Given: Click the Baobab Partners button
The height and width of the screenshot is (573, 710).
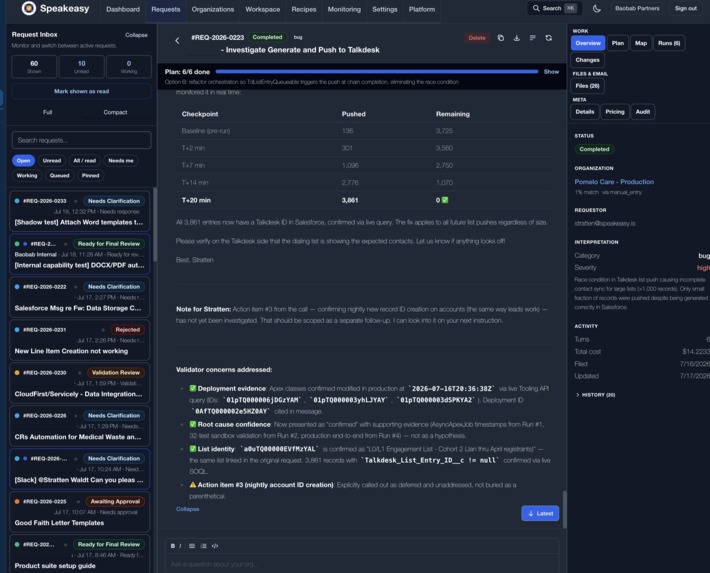Looking at the screenshot, I should (x=637, y=8).
